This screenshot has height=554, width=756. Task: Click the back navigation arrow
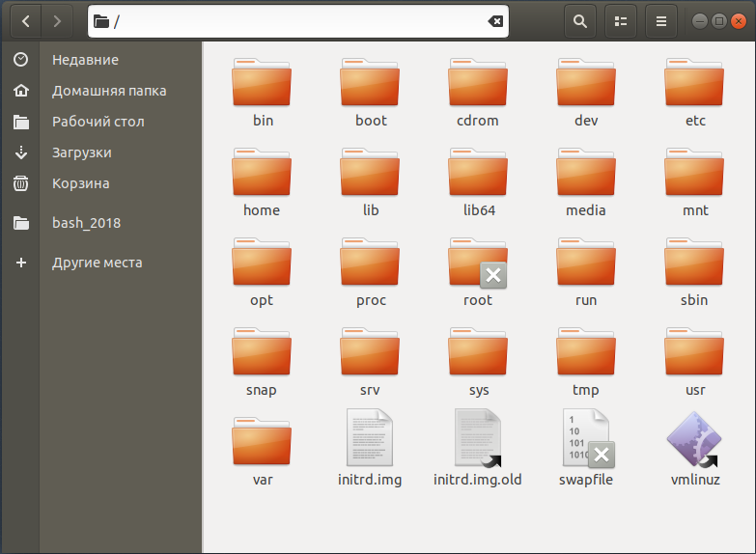tap(25, 20)
